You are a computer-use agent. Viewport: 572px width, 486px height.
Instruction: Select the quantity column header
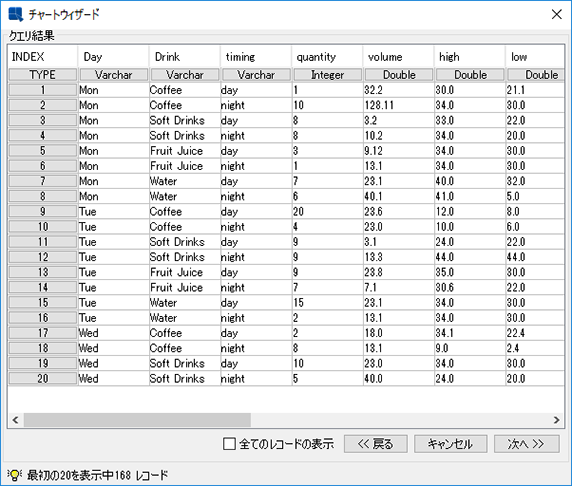point(327,57)
